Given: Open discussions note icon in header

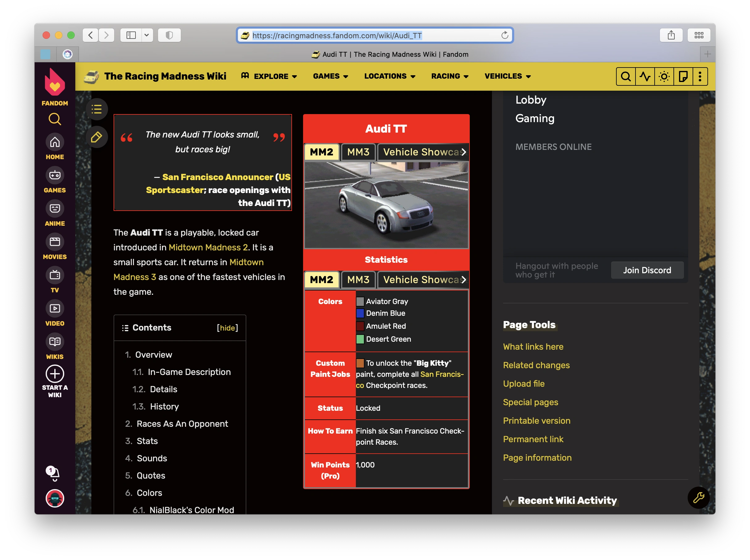Looking at the screenshot, I should pos(683,76).
